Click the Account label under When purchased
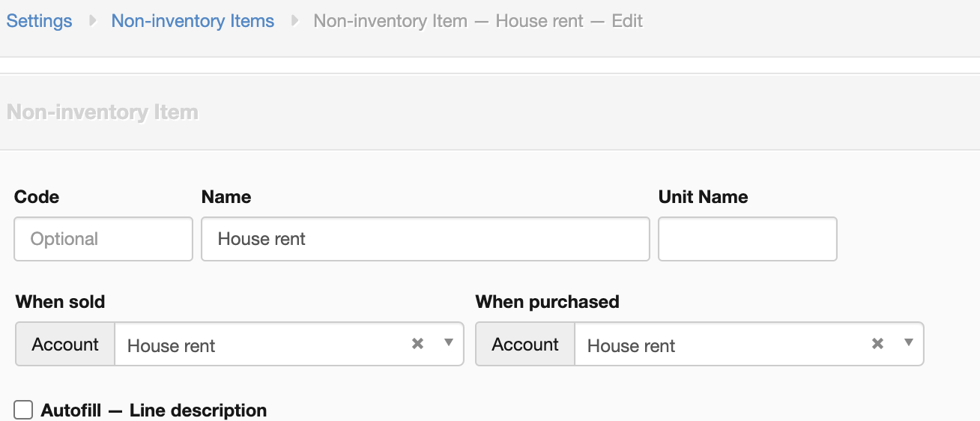The height and width of the screenshot is (421, 980). coord(525,345)
